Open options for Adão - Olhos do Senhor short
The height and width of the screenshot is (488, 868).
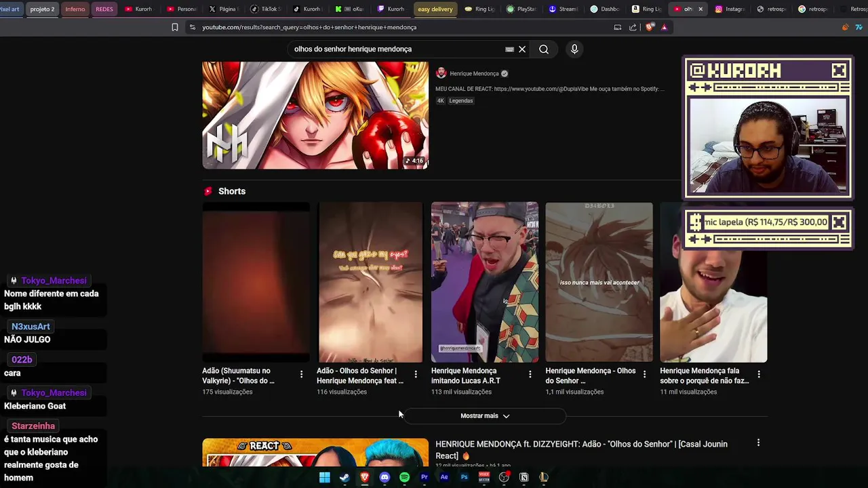point(416,374)
